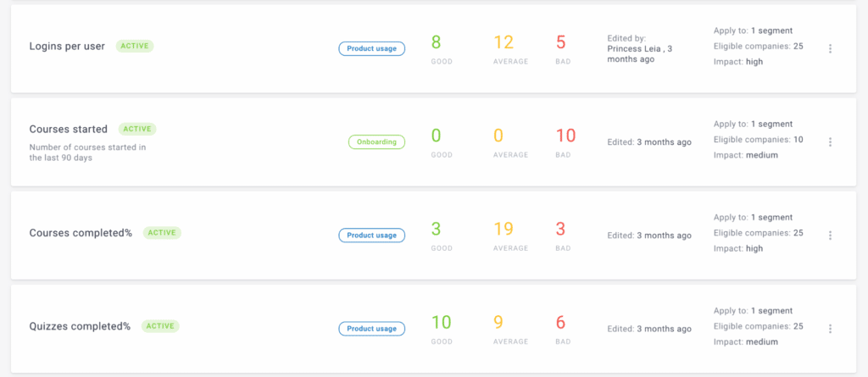Click the ACTIVE badge next to Courses started
The height and width of the screenshot is (377, 868).
(x=137, y=129)
